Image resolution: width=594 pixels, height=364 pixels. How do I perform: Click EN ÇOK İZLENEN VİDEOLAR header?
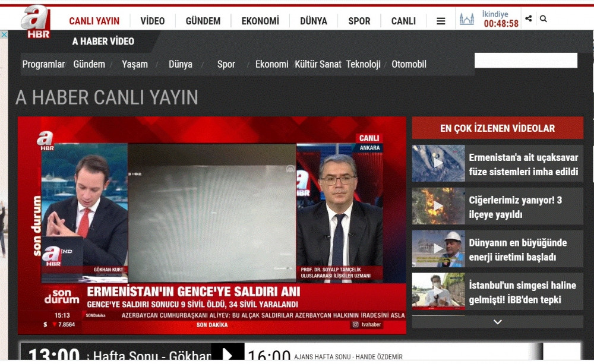tap(497, 128)
